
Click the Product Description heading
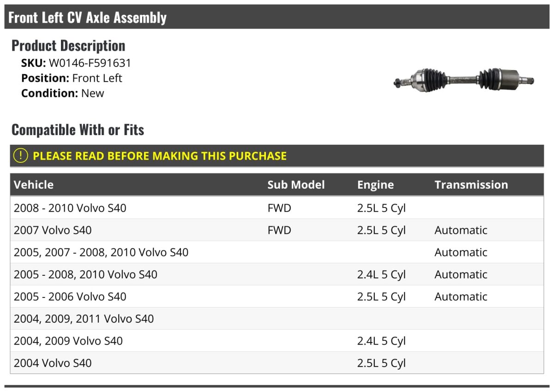[x=68, y=46]
